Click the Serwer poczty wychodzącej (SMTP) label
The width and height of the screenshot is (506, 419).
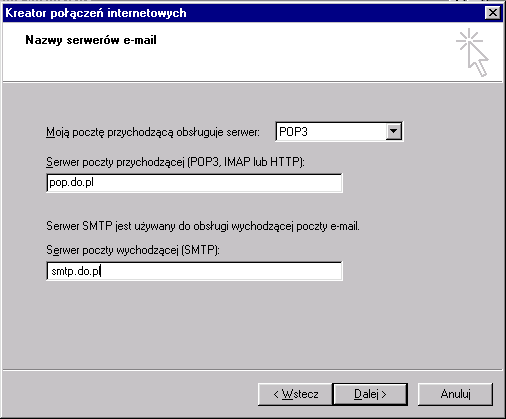coord(133,250)
